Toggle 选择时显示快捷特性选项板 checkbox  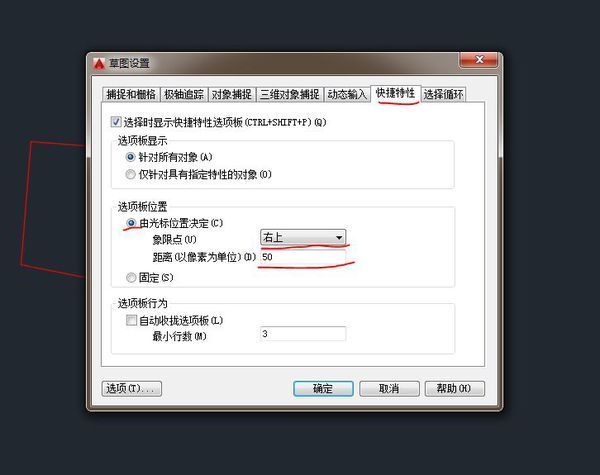click(116, 122)
